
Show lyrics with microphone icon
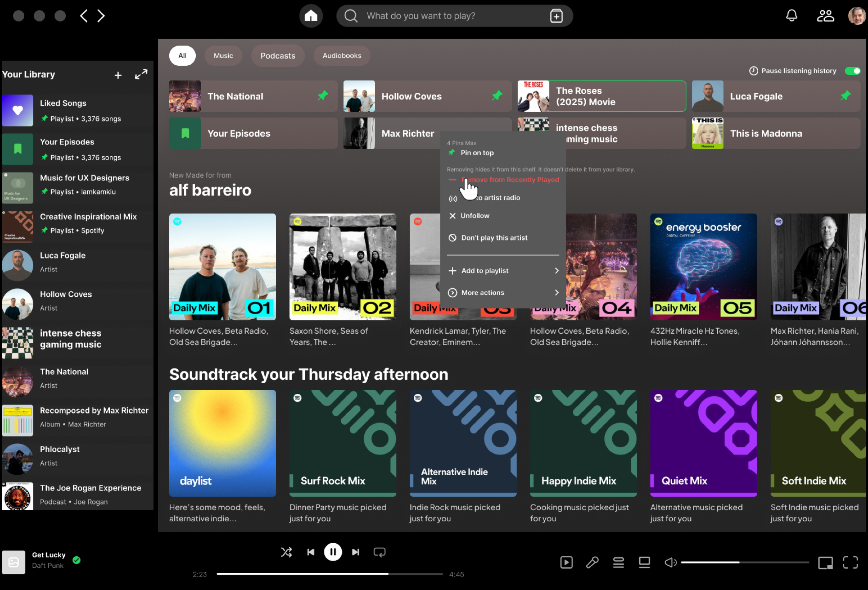click(x=592, y=562)
